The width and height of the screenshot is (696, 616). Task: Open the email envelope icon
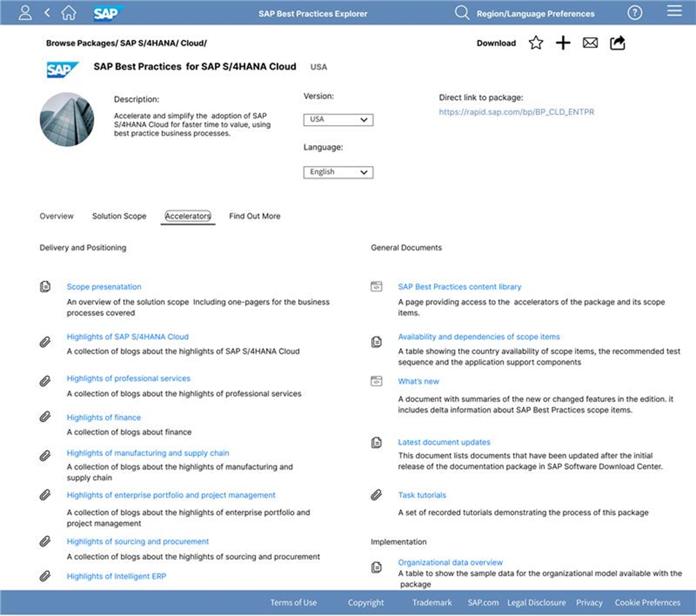pyautogui.click(x=590, y=43)
